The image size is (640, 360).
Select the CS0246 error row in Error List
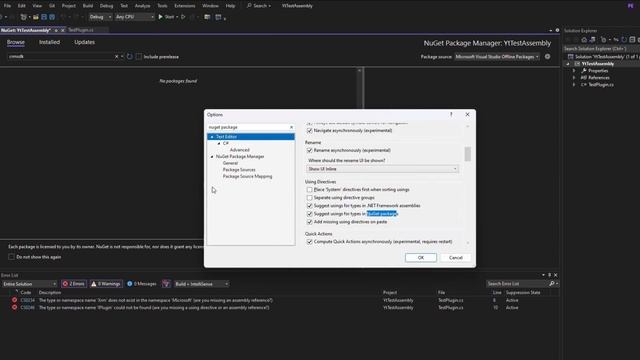pos(280,308)
